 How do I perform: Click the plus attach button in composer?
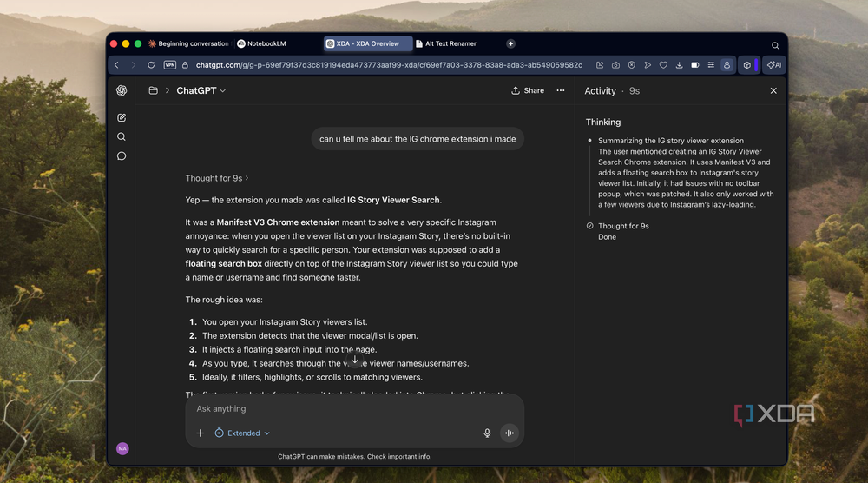coord(200,433)
